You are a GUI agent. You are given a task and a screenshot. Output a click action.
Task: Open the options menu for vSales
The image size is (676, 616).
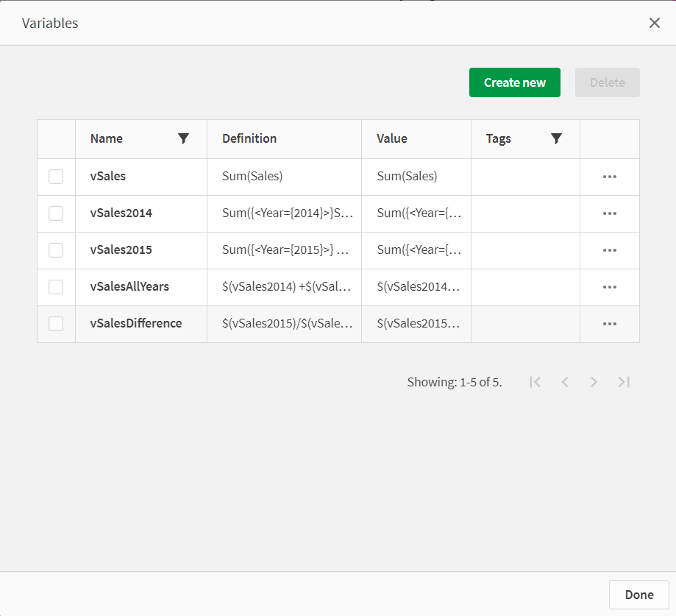(x=609, y=176)
